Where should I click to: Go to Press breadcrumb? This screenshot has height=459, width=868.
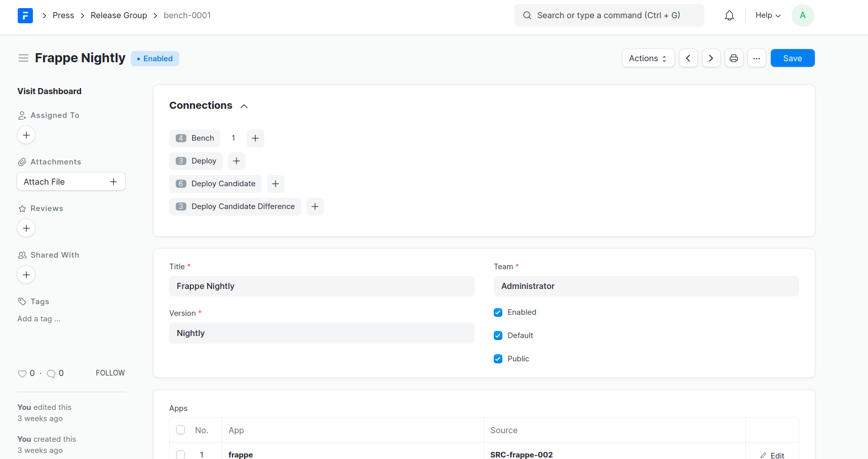pyautogui.click(x=63, y=16)
